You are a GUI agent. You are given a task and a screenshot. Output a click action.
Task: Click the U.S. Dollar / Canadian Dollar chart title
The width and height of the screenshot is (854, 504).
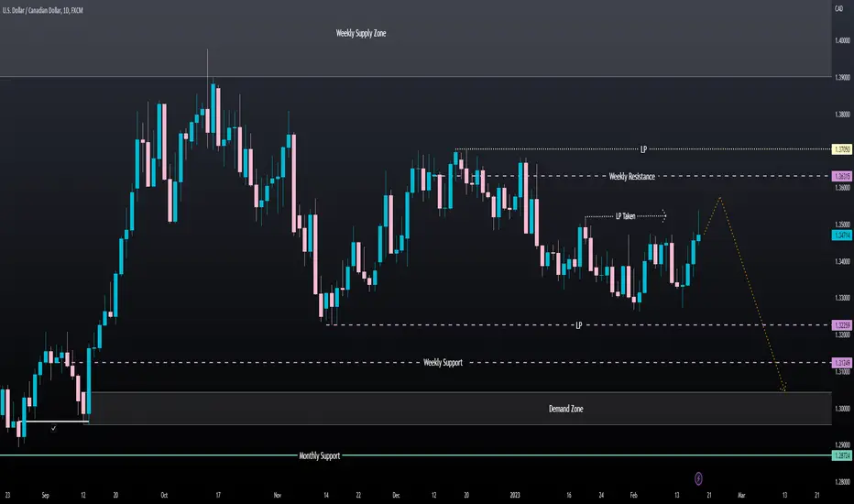(42, 10)
